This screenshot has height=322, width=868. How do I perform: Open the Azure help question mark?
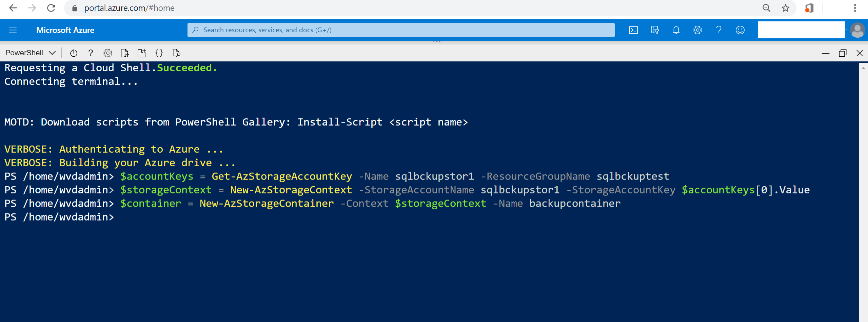[719, 30]
